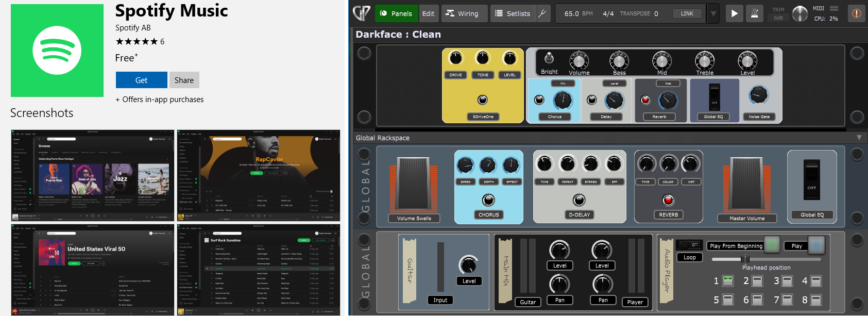The height and width of the screenshot is (316, 868).
Task: Click the SDriveOne pedal footswitch
Action: pyautogui.click(x=482, y=99)
